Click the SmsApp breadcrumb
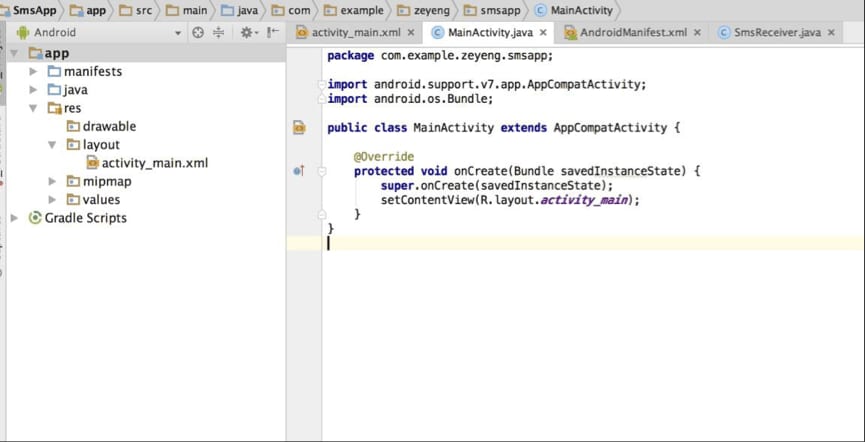Screen dimensions: 865x442 pos(33,10)
